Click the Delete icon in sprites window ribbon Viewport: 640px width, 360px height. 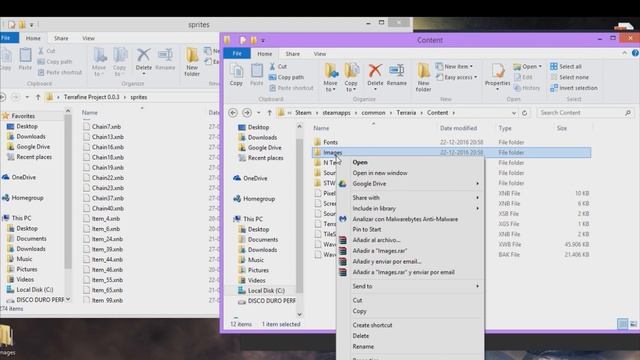point(143,55)
